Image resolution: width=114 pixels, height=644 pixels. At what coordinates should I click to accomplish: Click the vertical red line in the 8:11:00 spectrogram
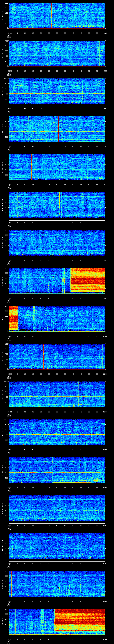click(78, 394)
